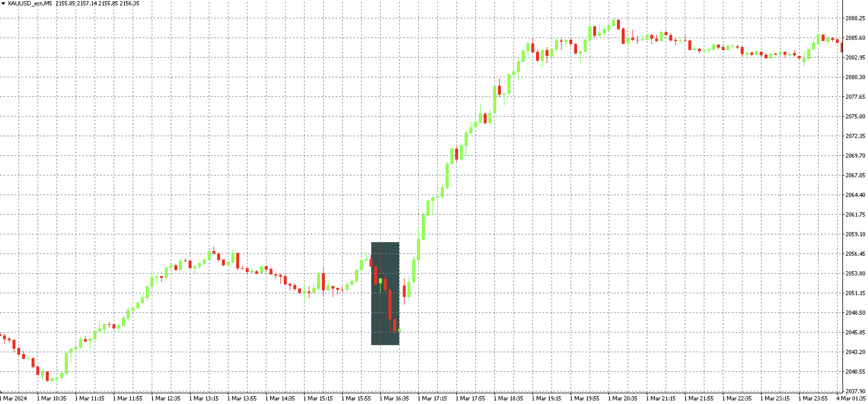Image resolution: width=868 pixels, height=404 pixels.
Task: Click the 2075.00 price axis label
Action: [855, 117]
